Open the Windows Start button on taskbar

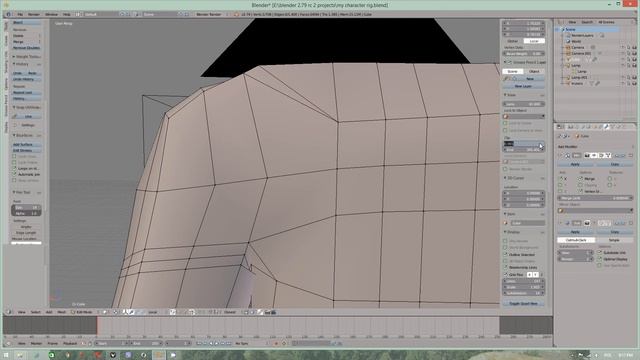point(7,355)
